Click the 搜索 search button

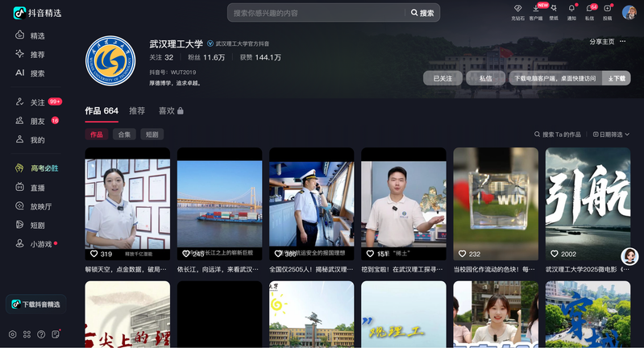422,13
